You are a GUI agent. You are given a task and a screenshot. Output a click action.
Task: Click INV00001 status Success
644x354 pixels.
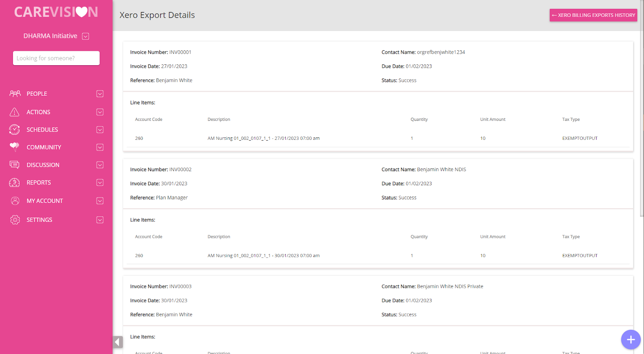click(407, 81)
